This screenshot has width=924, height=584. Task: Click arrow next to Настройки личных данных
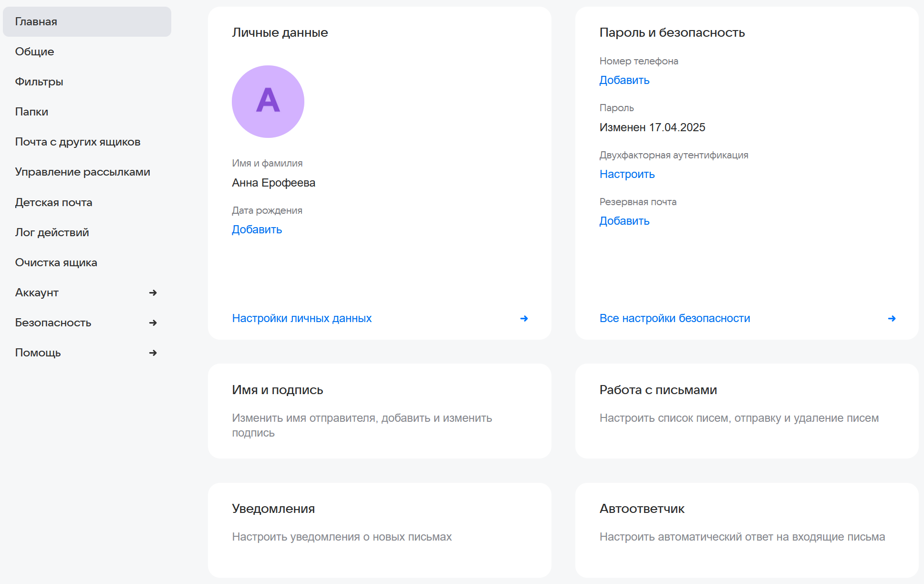pyautogui.click(x=524, y=318)
